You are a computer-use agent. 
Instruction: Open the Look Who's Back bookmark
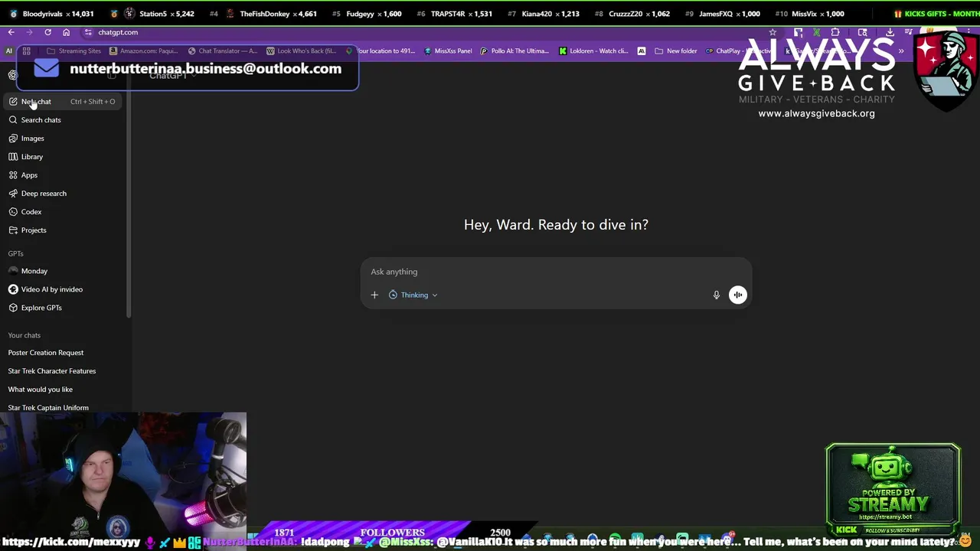pos(301,51)
